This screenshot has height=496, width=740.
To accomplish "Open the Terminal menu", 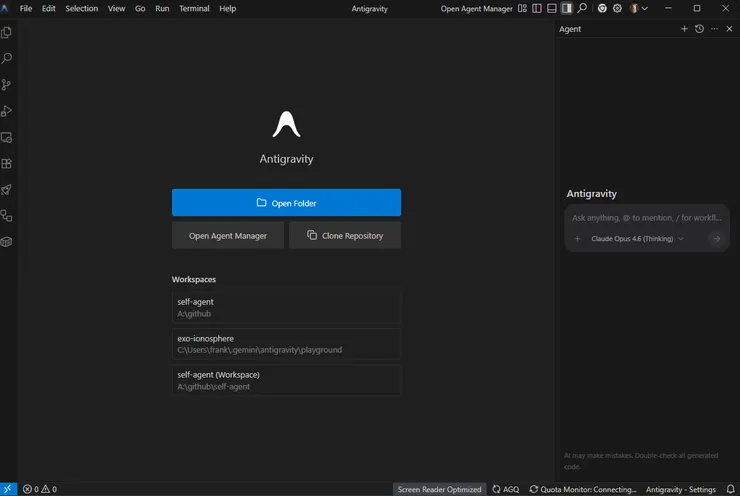I will (x=194, y=8).
